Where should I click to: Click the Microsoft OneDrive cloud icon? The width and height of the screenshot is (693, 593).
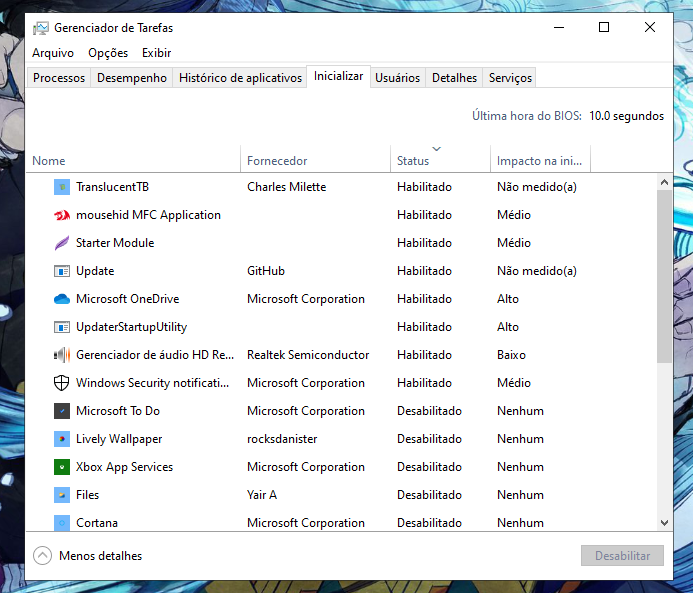coord(62,299)
